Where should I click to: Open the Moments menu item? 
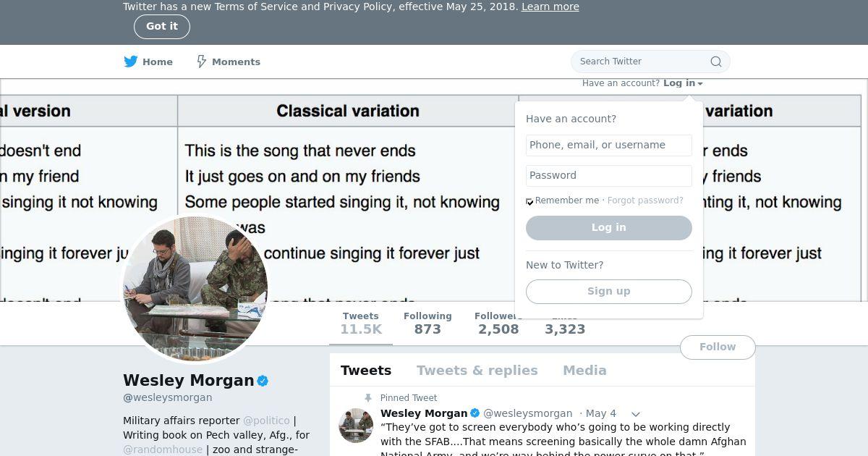tap(229, 62)
